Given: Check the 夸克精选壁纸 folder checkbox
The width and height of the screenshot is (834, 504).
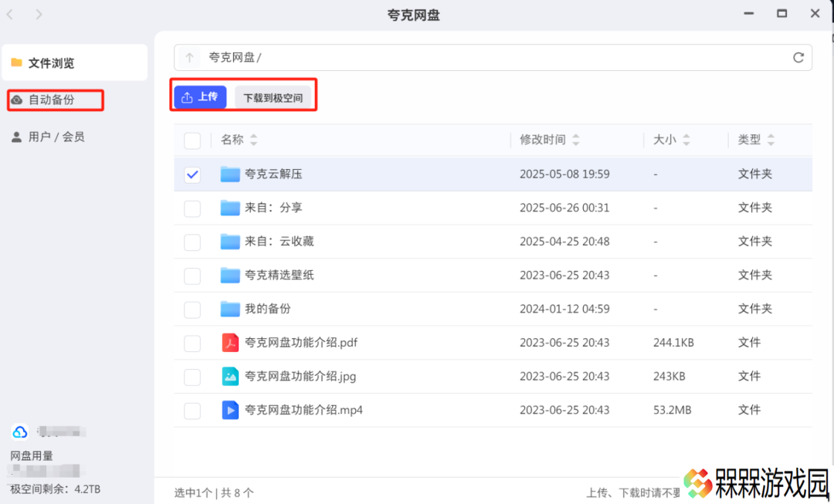Looking at the screenshot, I should click(x=192, y=276).
